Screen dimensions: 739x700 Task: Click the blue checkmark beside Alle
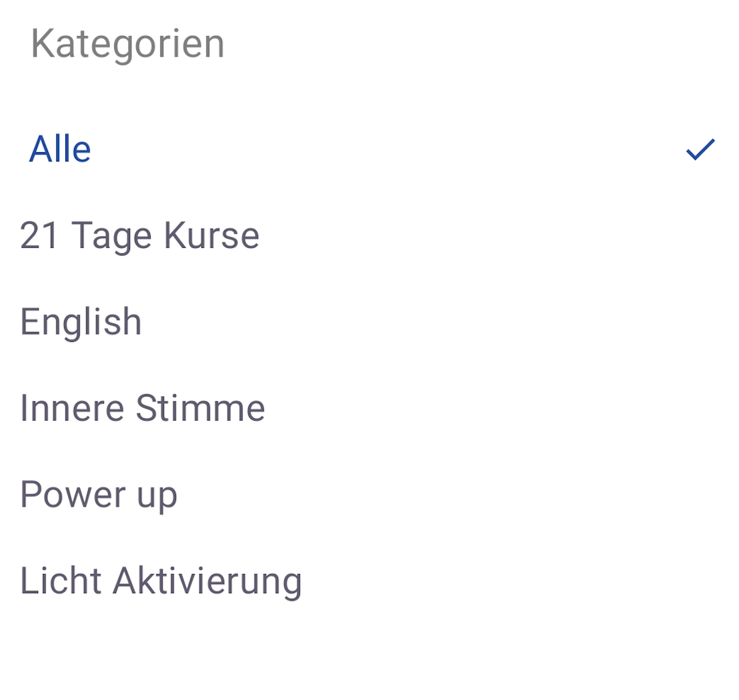coord(700,150)
